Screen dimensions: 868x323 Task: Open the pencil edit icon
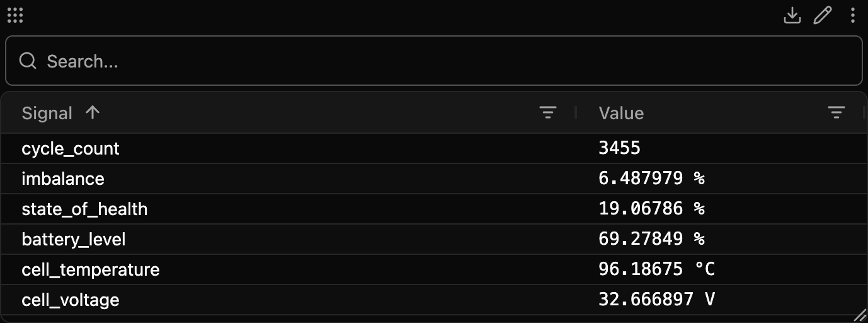point(823,15)
